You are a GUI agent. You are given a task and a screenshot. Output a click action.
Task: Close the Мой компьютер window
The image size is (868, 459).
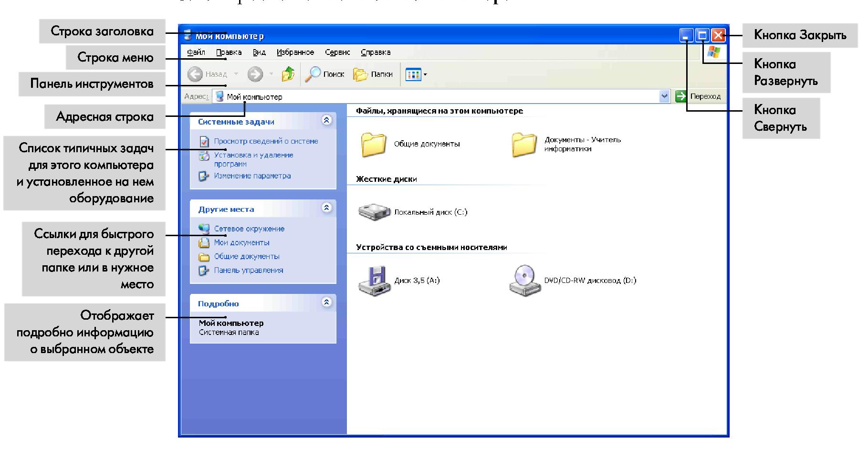[718, 35]
